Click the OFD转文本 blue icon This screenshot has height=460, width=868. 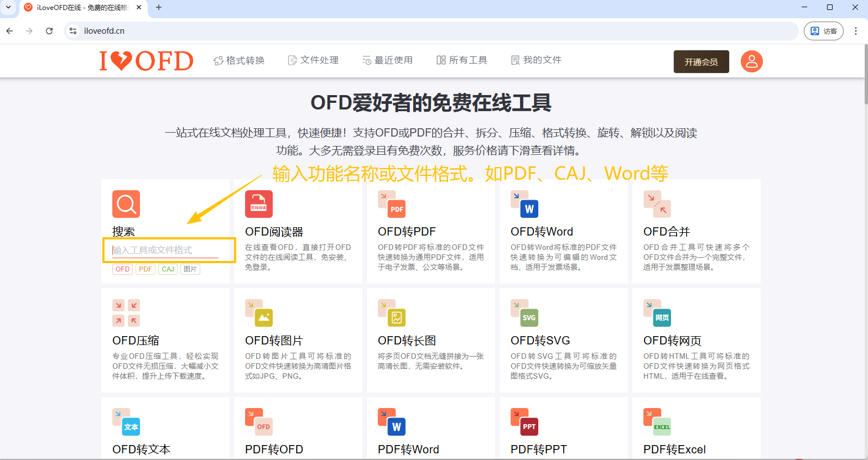[126, 422]
